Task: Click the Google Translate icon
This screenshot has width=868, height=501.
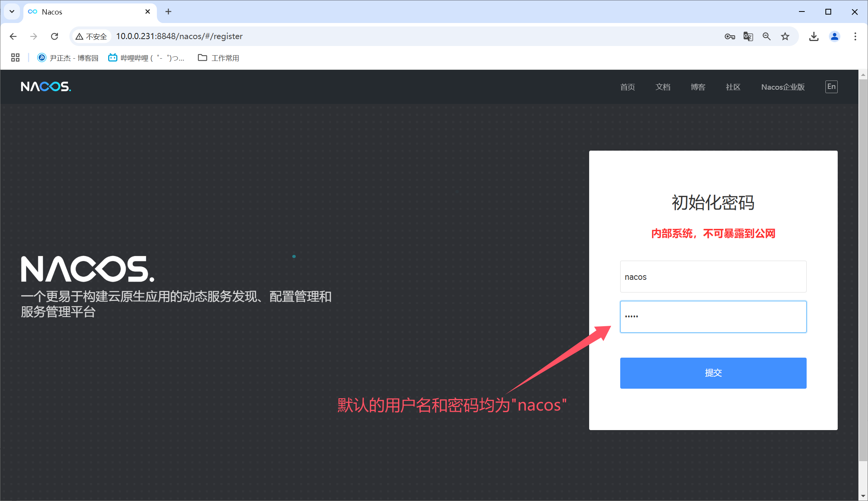Action: 748,36
